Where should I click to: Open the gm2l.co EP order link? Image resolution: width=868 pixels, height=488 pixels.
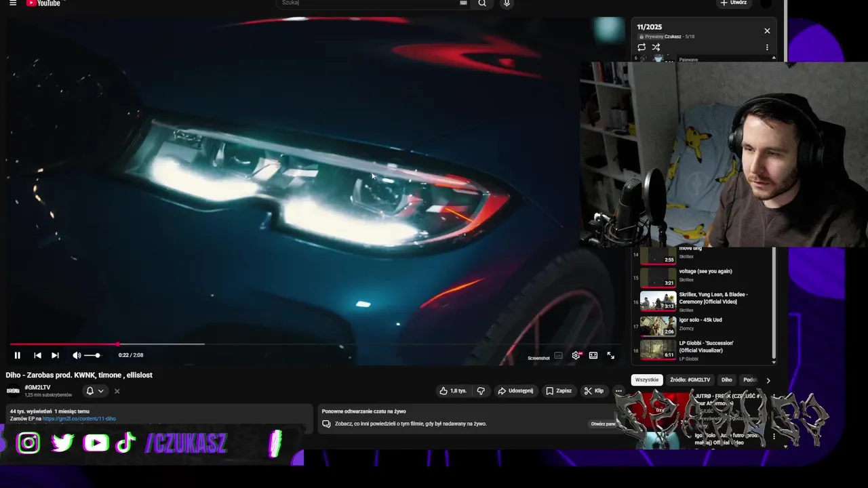pyautogui.click(x=79, y=419)
